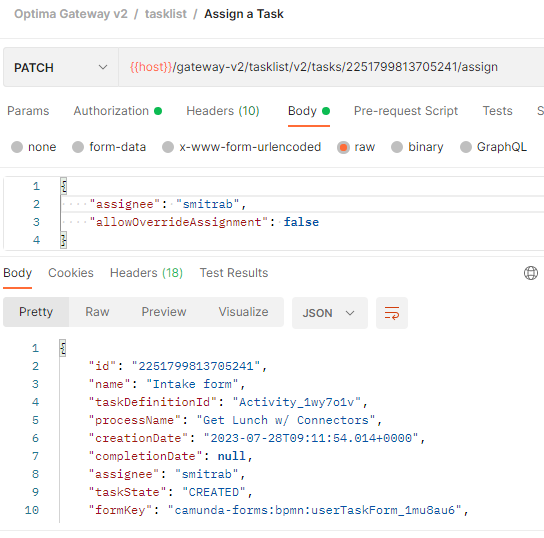Image resolution: width=544 pixels, height=538 pixels.
Task: Select the request Body tab
Action: coord(308,111)
